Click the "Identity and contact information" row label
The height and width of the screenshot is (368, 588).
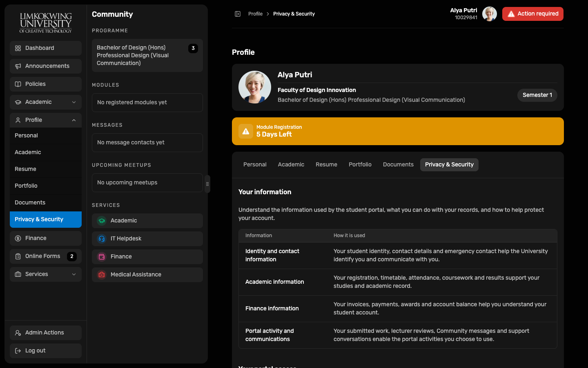tap(272, 256)
